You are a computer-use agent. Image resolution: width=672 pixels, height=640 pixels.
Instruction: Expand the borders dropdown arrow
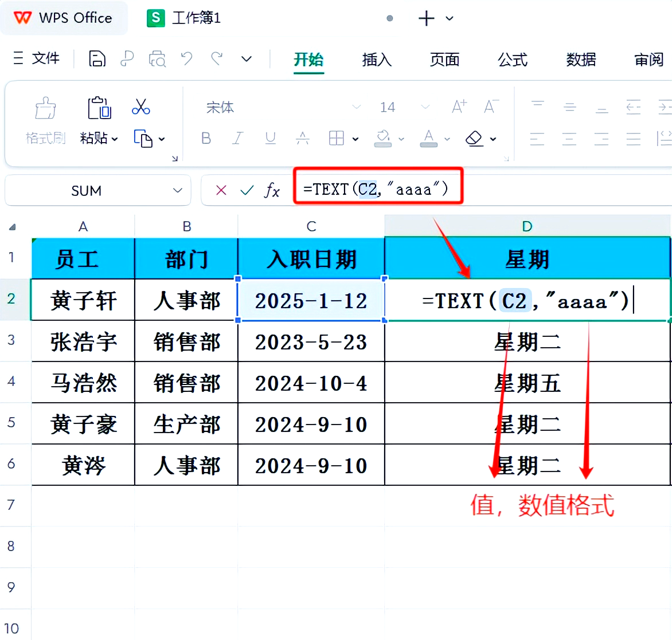(355, 139)
